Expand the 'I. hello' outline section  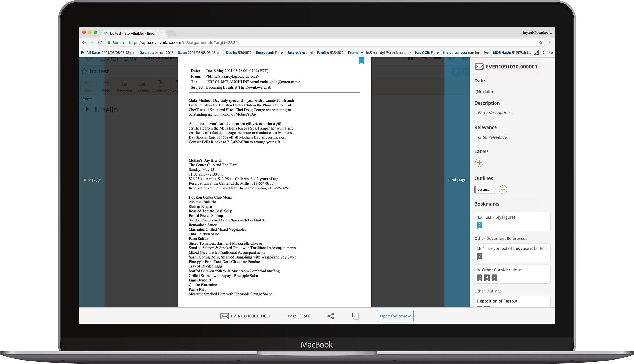(x=87, y=109)
